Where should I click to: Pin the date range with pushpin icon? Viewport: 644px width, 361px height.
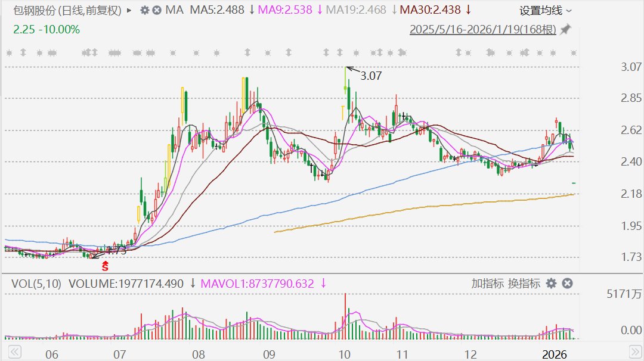pyautogui.click(x=565, y=30)
